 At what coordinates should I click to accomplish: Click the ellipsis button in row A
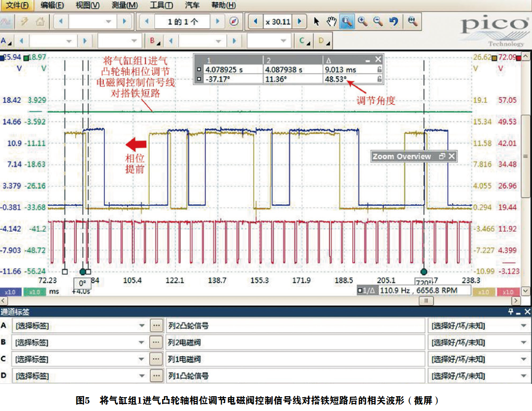tap(156, 326)
